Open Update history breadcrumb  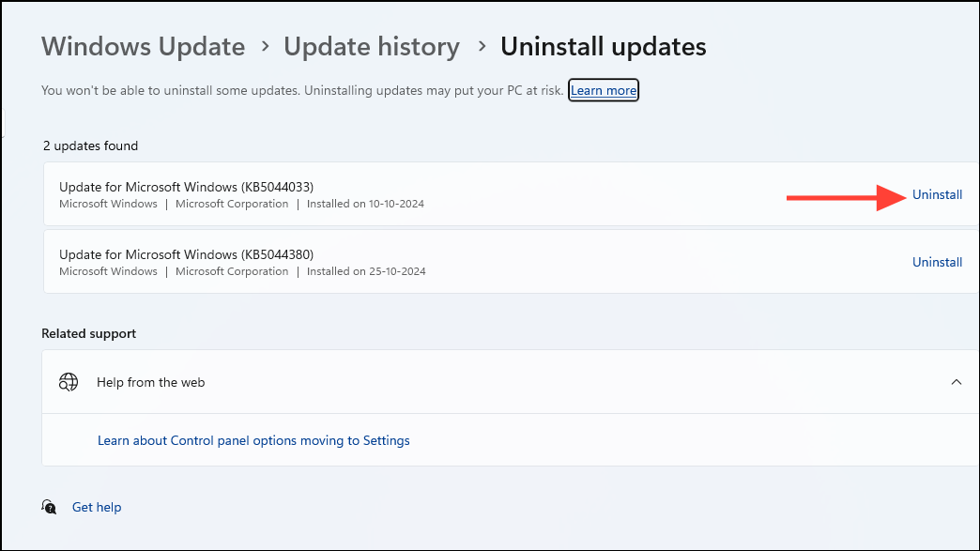[x=372, y=47]
